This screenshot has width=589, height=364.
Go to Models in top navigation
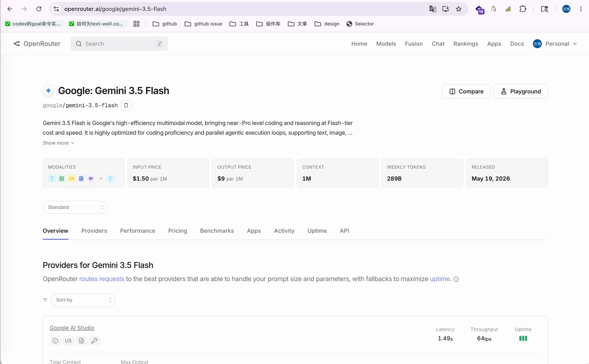386,44
